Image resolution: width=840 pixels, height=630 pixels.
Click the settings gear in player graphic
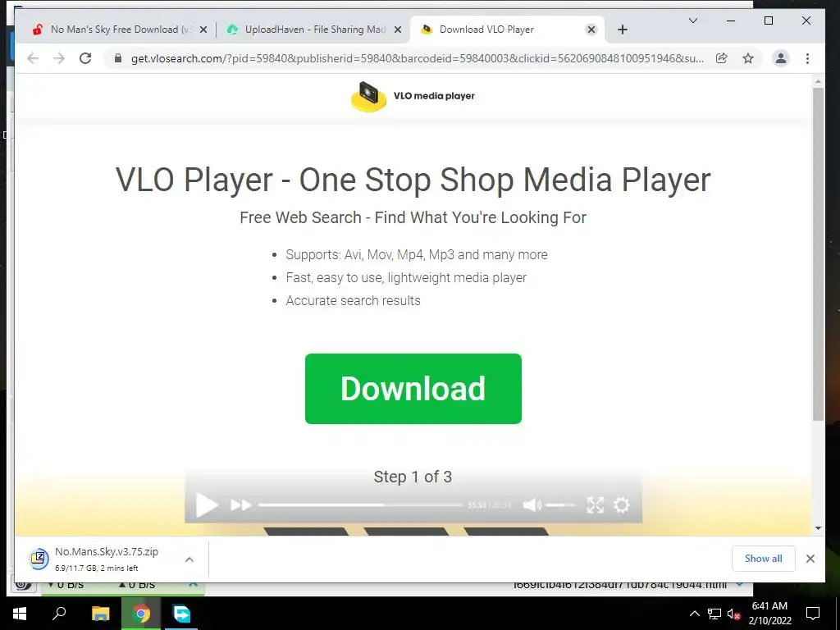click(x=622, y=504)
